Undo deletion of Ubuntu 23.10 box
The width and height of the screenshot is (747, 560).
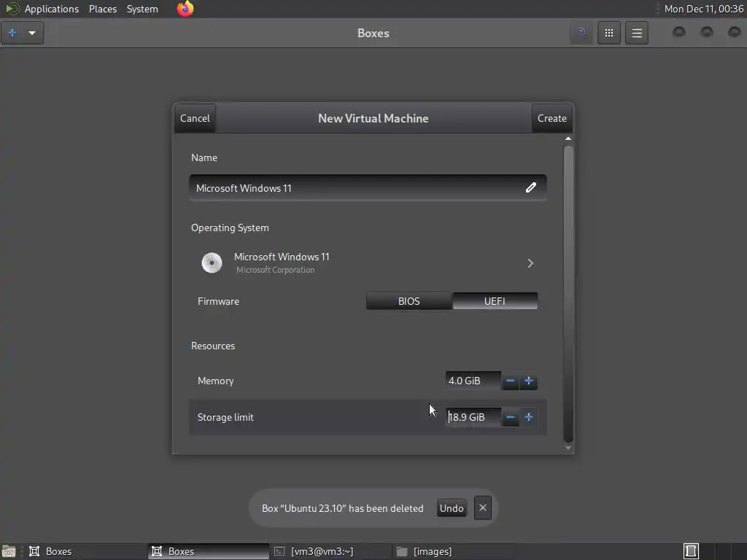coord(451,508)
